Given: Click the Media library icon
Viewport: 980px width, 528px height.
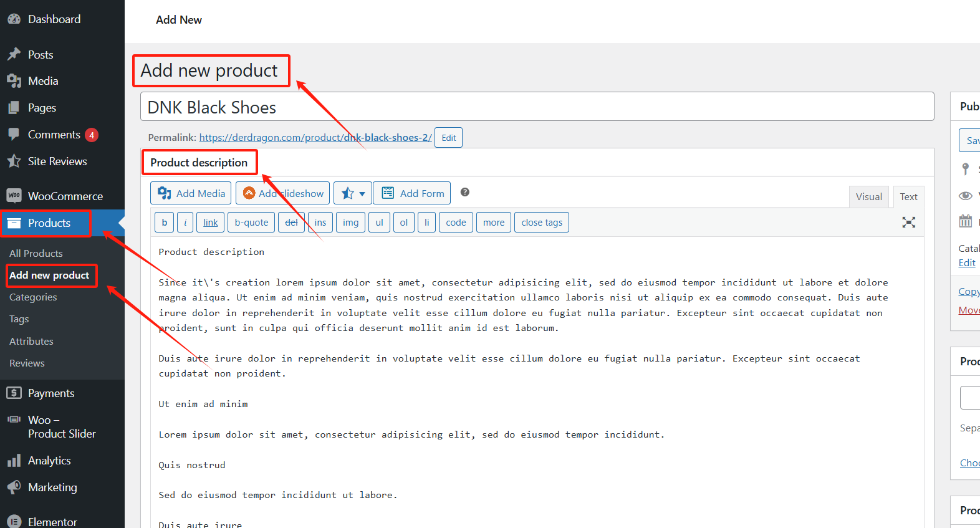Looking at the screenshot, I should [x=14, y=81].
